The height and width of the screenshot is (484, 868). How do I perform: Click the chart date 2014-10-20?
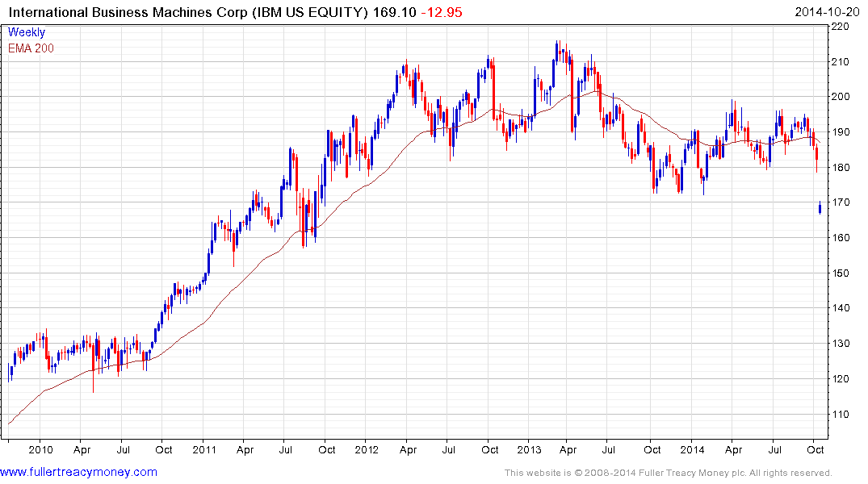click(x=827, y=12)
